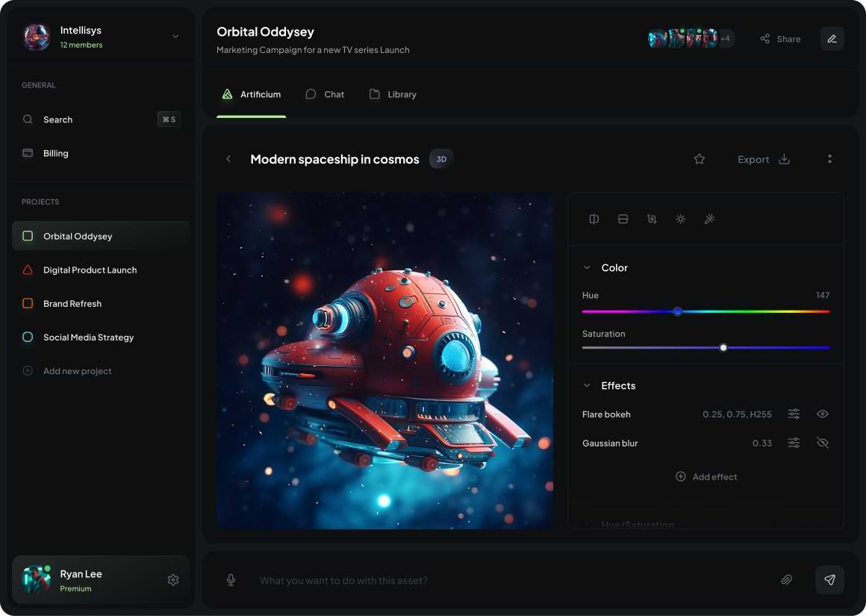Select the brightness adjustment sun icon

[x=681, y=219]
